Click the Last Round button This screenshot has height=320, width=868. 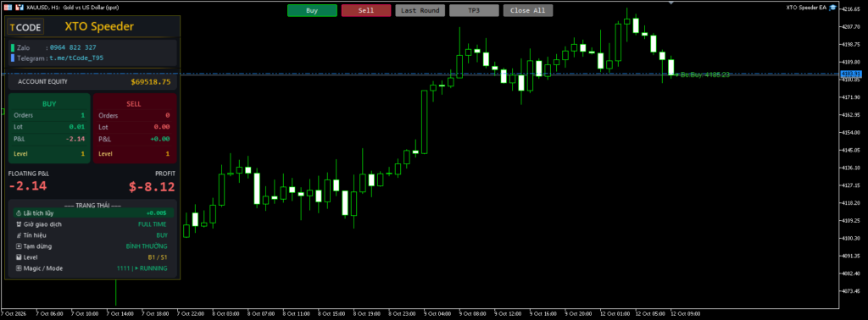(420, 10)
